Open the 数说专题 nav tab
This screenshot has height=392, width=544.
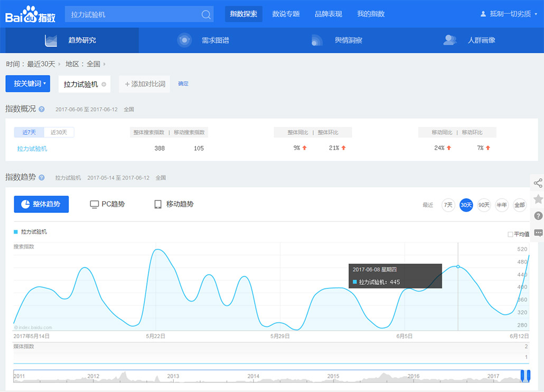286,14
